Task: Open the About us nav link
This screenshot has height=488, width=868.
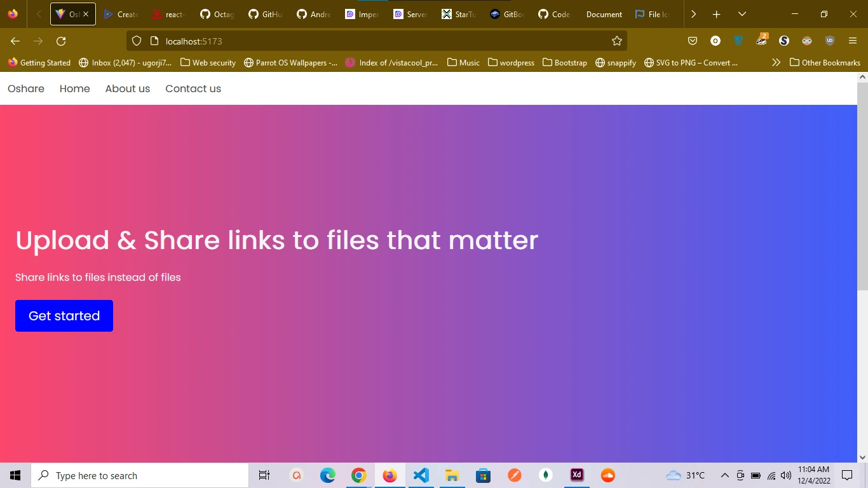Action: 128,88
